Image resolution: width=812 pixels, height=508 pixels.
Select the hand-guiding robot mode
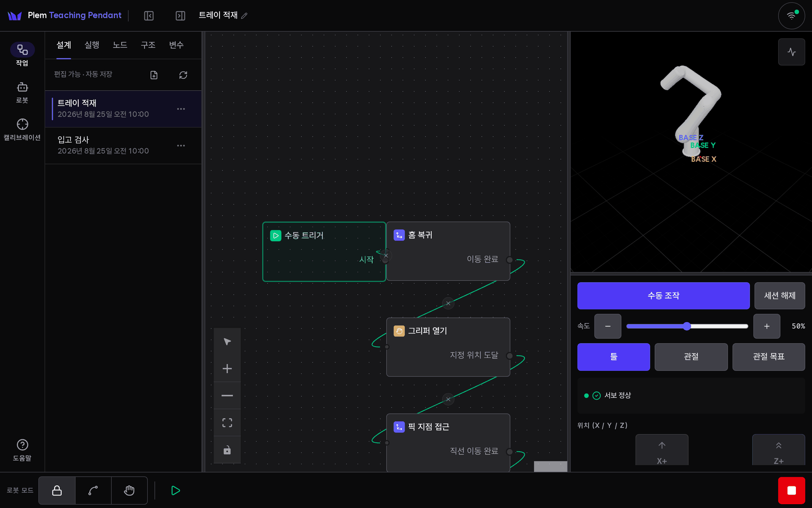pos(129,490)
